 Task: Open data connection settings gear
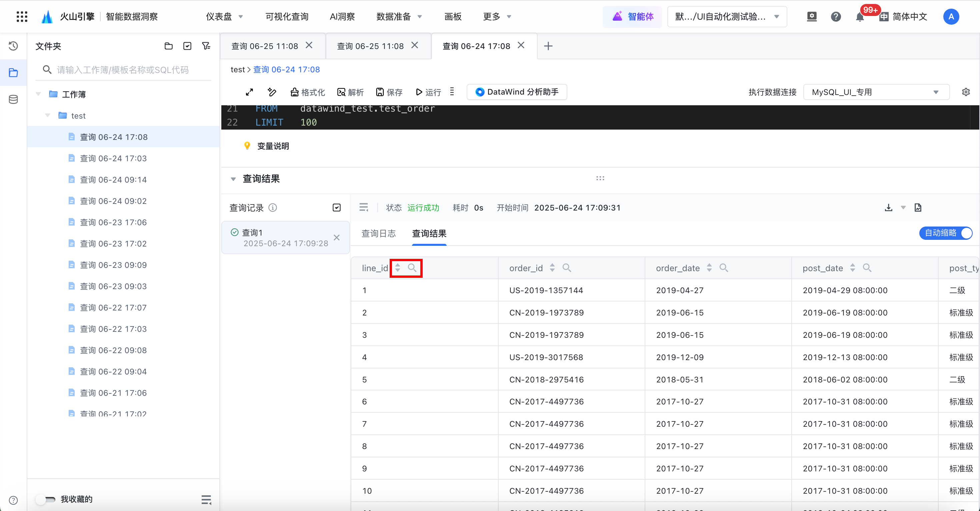966,92
